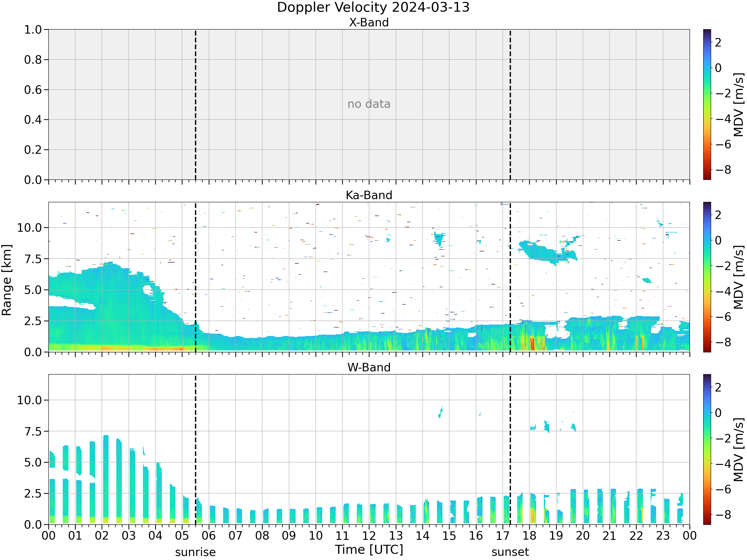Click the 12 tick label on time axis
The width and height of the screenshot is (747, 560).
point(369,536)
